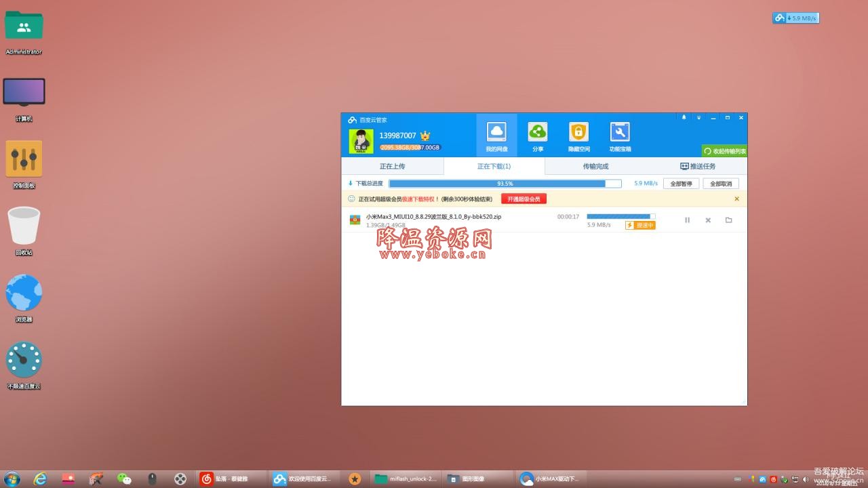Click the red pinned app icon after IE in taskbar
Viewport: 868px width, 488px height.
[68, 479]
